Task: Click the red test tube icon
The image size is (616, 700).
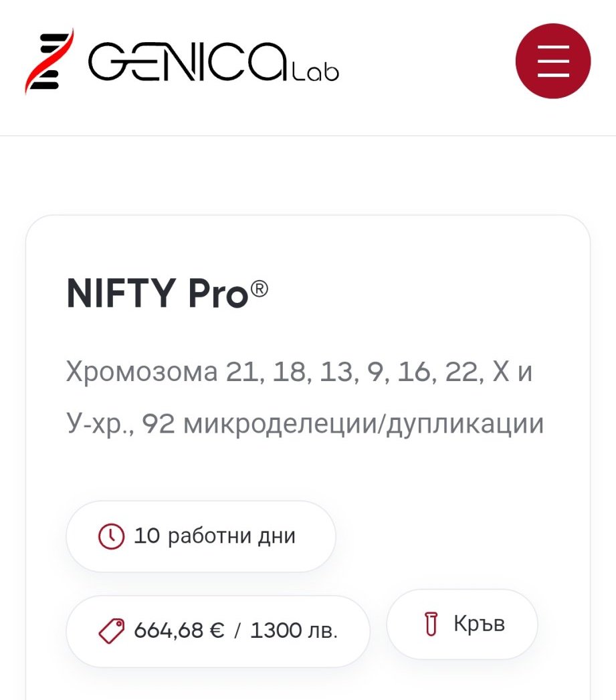Action: pyautogui.click(x=431, y=624)
